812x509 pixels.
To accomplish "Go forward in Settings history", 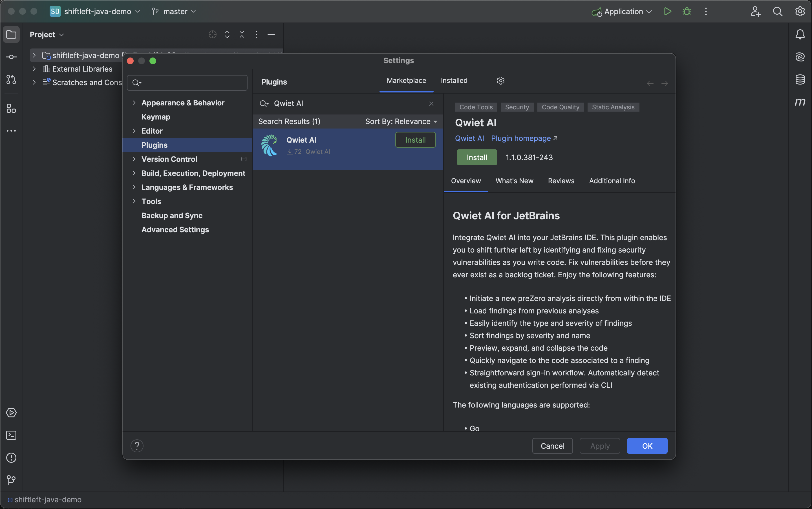I will coord(665,83).
